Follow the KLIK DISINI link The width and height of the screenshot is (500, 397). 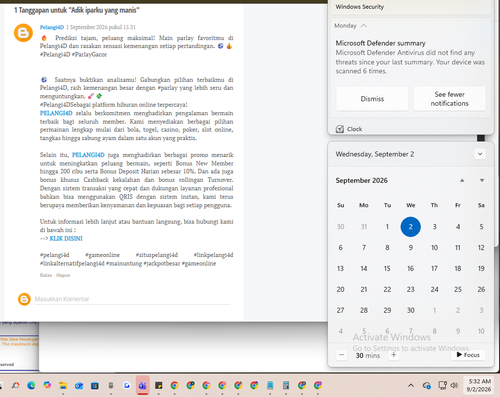click(x=66, y=238)
